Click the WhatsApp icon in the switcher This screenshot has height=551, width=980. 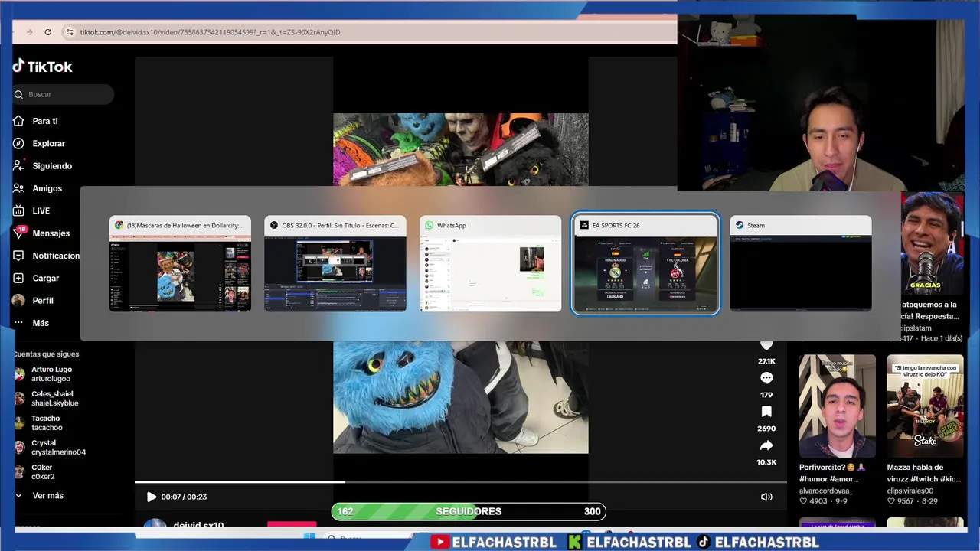430,225
